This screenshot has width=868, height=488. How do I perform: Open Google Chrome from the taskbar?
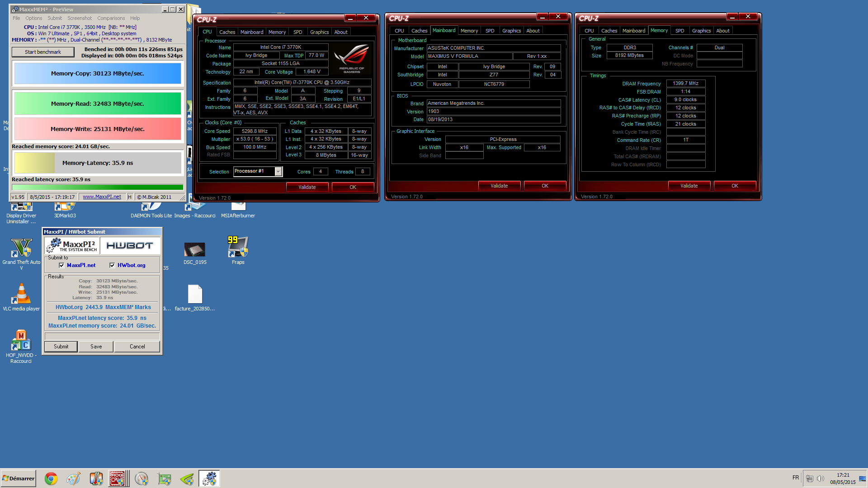point(51,479)
